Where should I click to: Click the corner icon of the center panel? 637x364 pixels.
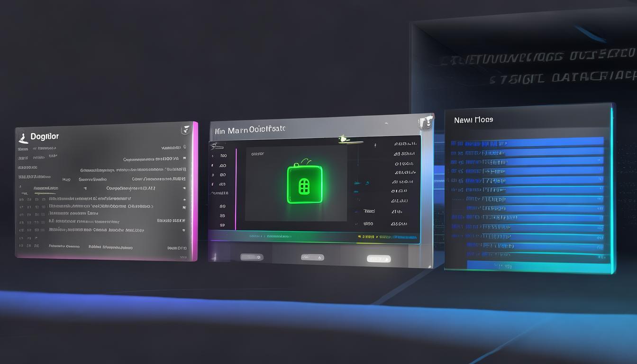pos(426,122)
